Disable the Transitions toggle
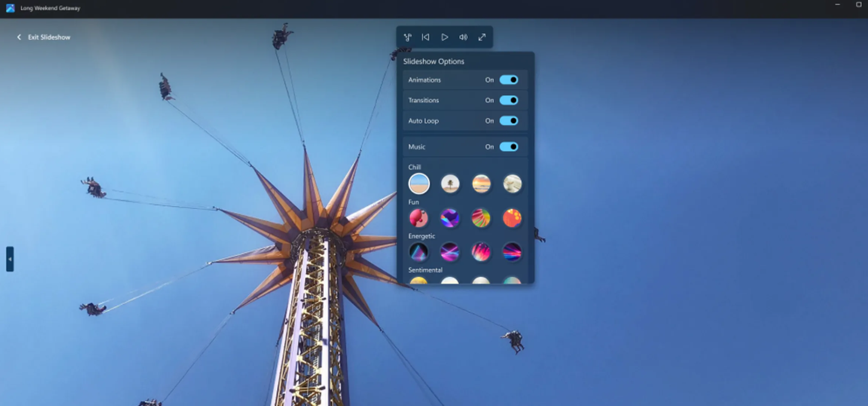Screen dimensions: 868x406 [509, 100]
